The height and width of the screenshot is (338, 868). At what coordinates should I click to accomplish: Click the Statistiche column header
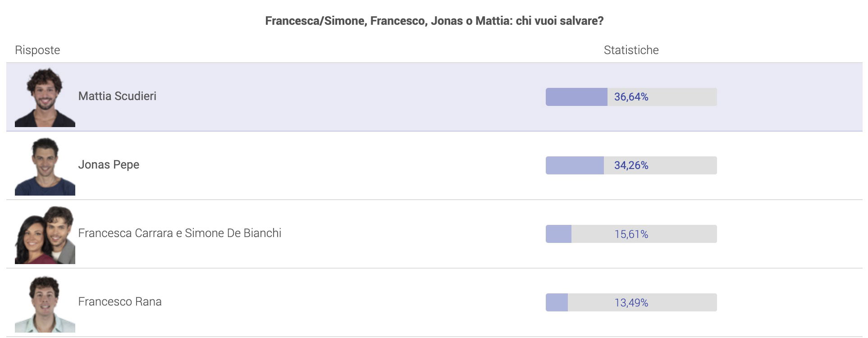click(631, 50)
